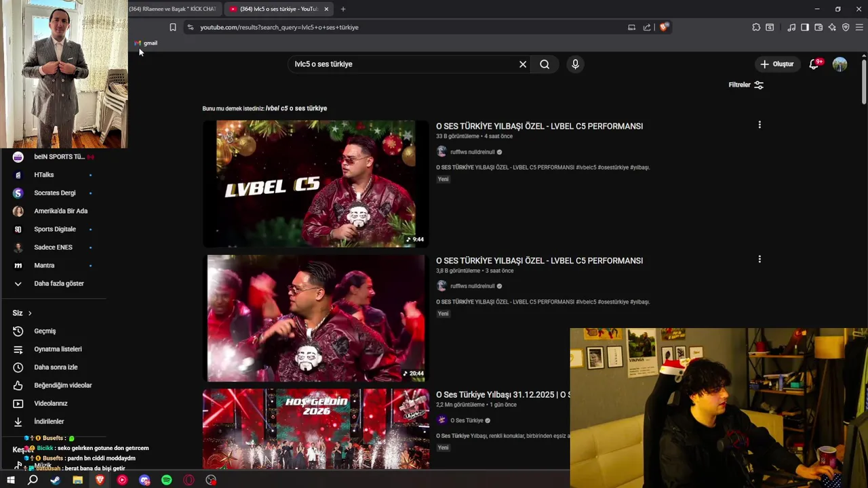Viewport: 868px width, 488px height.
Task: Toggle the browser sidebar panel
Action: tap(805, 27)
